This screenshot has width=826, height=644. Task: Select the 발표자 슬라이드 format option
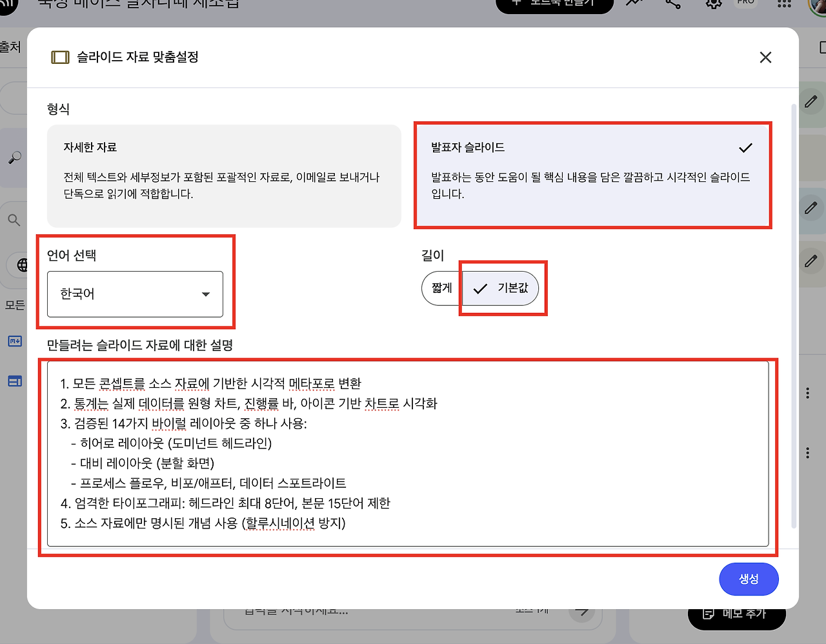tap(592, 176)
